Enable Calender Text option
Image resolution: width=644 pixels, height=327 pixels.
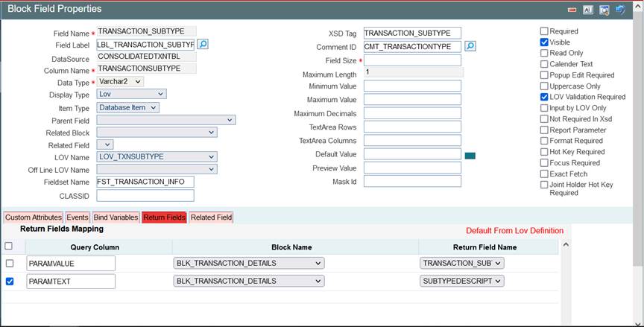544,64
